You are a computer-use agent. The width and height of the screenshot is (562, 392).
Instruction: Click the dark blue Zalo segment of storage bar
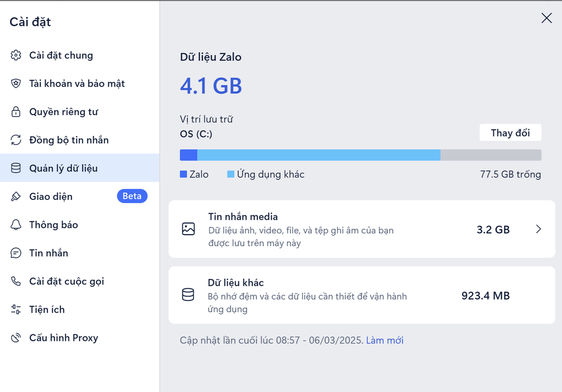pyautogui.click(x=188, y=155)
